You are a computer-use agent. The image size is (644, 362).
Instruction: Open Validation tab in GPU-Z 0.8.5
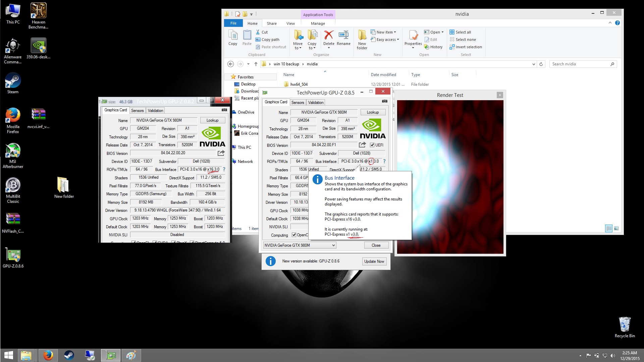pos(316,103)
